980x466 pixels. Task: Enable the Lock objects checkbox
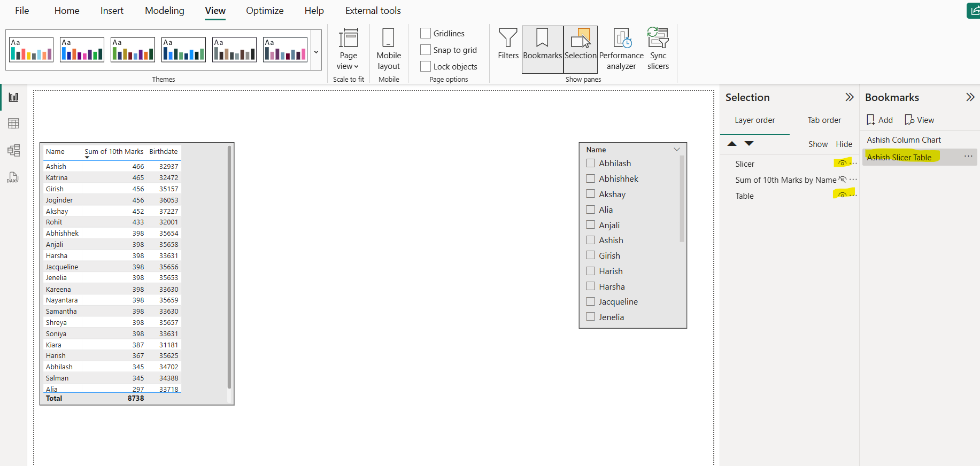coord(426,66)
